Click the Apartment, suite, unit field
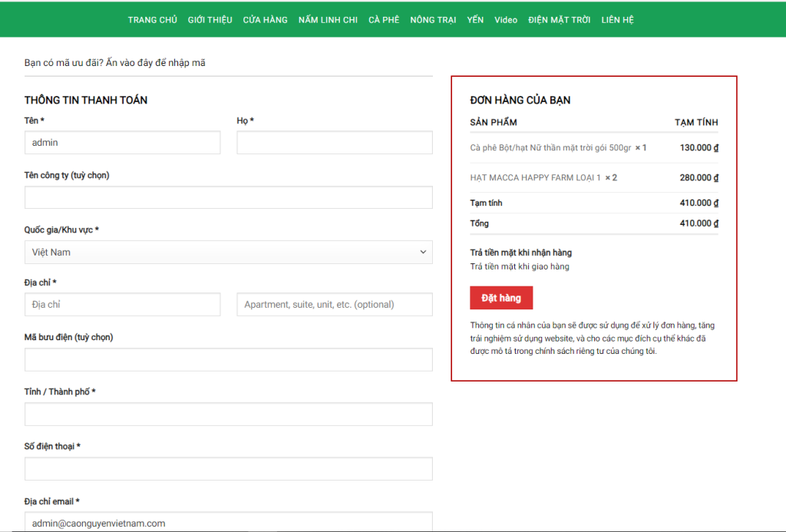Viewport: 786px width, 532px height. 334,305
